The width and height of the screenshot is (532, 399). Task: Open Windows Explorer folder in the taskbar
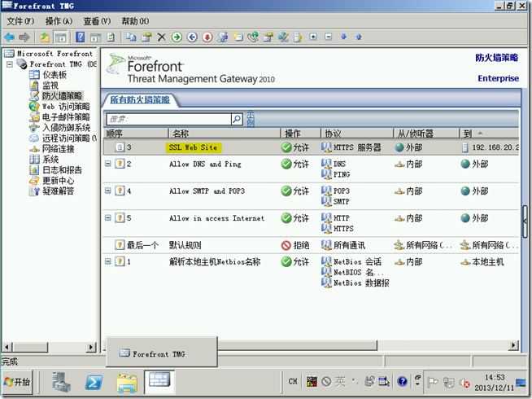coord(127,383)
